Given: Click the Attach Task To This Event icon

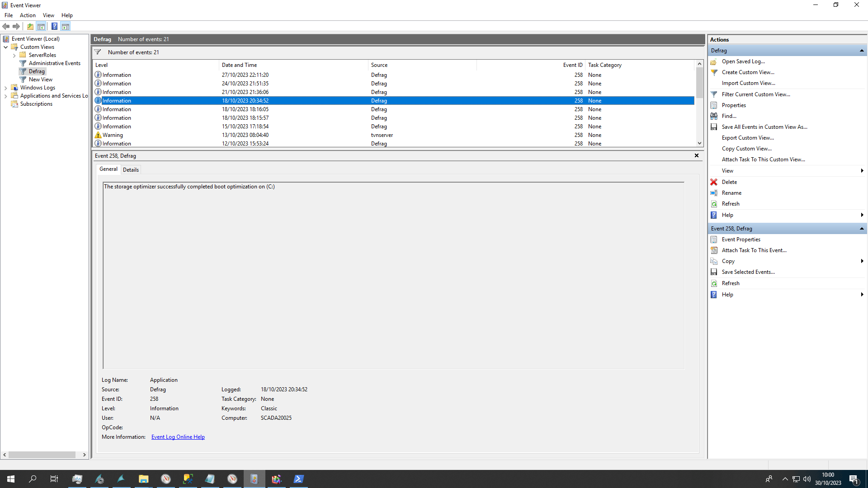Looking at the screenshot, I should (x=714, y=250).
